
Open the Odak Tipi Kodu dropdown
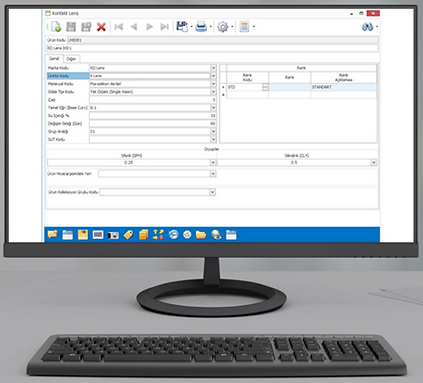[213, 92]
